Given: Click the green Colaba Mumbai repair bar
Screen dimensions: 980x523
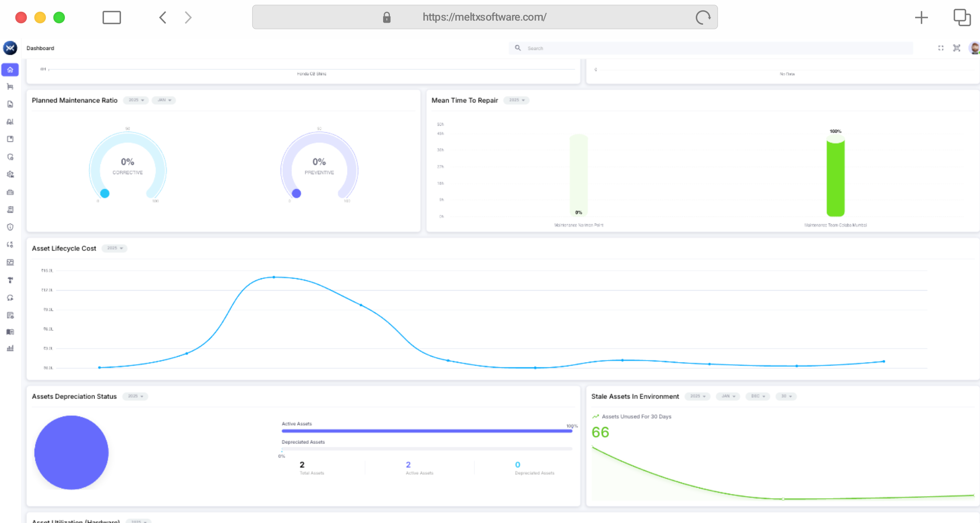Looking at the screenshot, I should pyautogui.click(x=835, y=178).
